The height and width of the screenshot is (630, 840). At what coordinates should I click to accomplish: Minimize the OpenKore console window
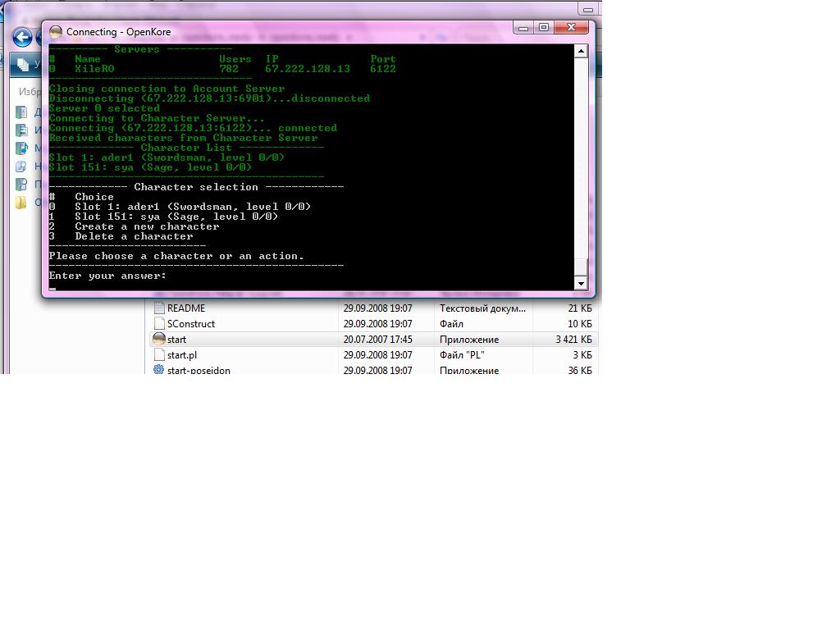coord(523,28)
